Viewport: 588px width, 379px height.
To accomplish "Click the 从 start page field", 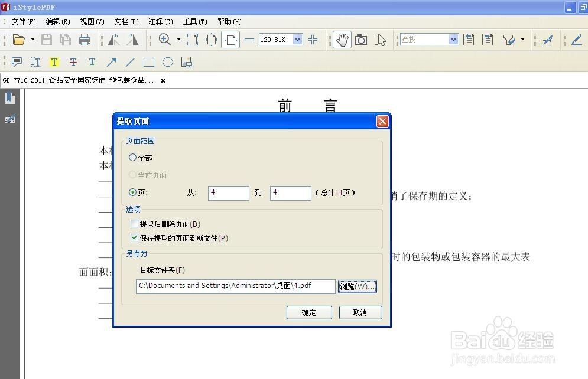I will coord(228,193).
